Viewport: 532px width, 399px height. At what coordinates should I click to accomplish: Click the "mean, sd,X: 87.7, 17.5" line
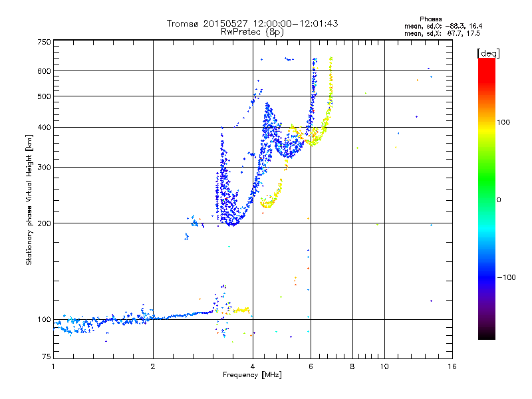pos(442,33)
